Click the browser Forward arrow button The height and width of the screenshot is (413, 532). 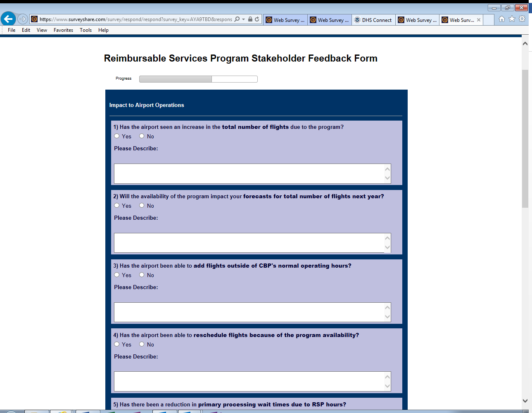pos(23,19)
